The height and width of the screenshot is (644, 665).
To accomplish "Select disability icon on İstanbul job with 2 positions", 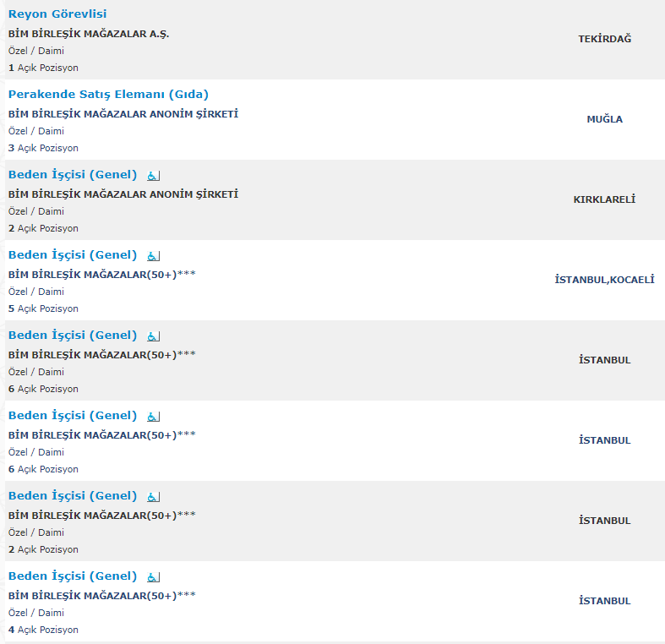I will click(x=153, y=496).
